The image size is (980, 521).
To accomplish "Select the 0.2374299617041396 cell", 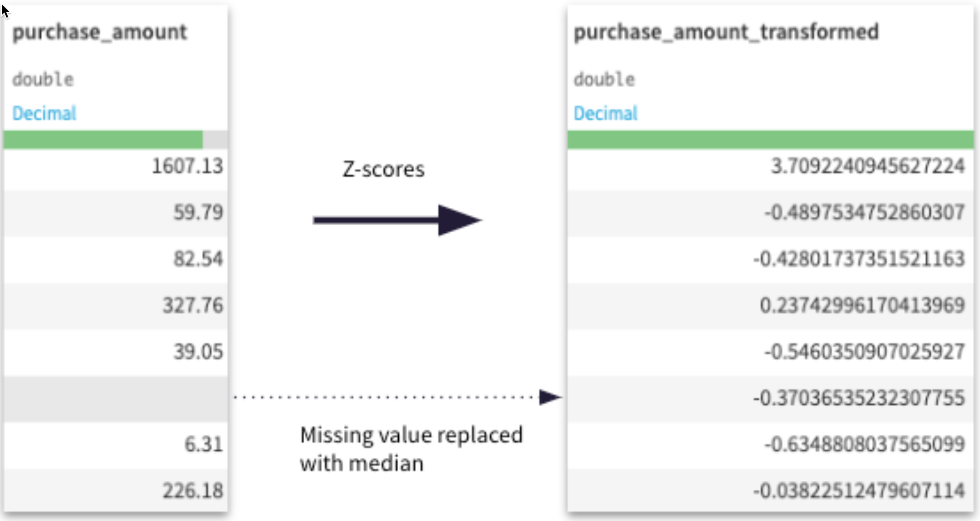I will [862, 306].
